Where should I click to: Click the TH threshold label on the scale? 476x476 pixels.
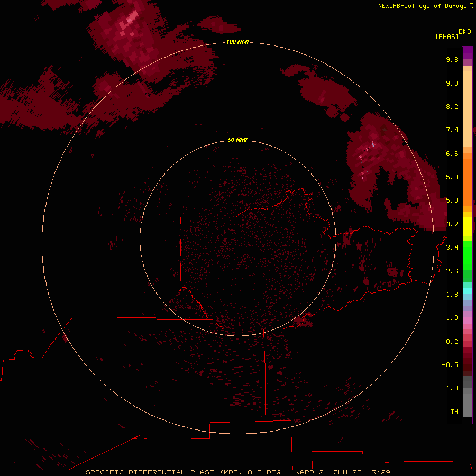[x=454, y=412]
